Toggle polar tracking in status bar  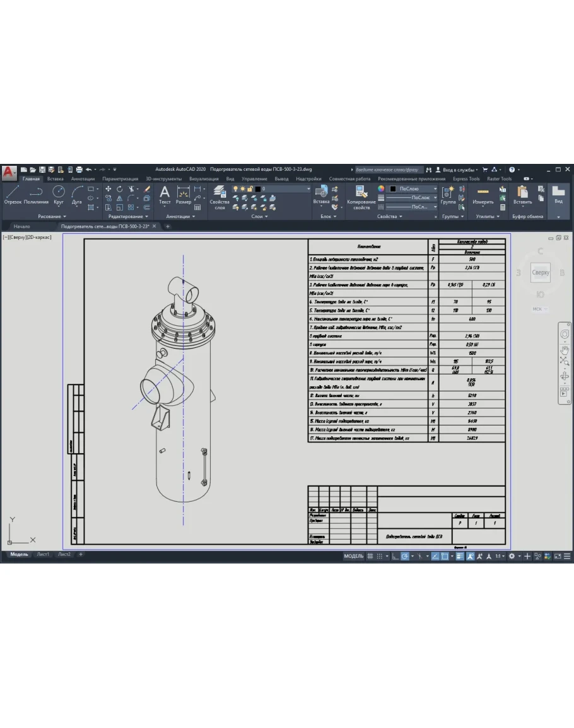click(405, 557)
